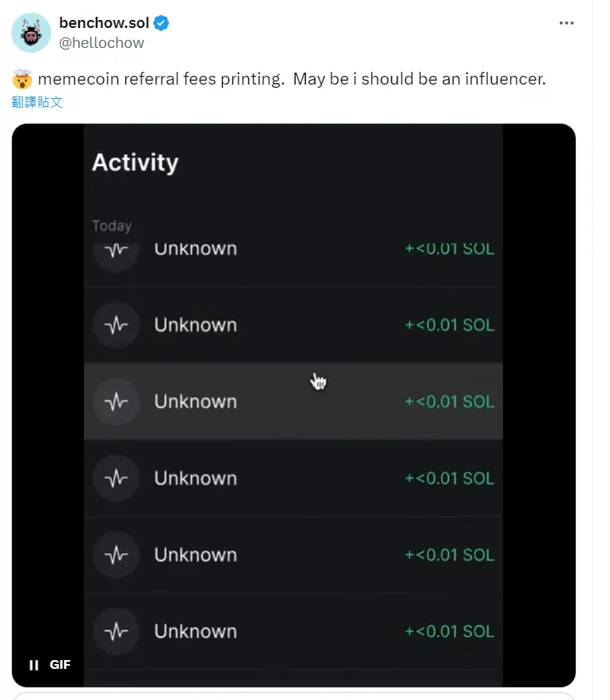Click the benchow.sol profile avatar
This screenshot has width=610, height=700.
point(31,33)
